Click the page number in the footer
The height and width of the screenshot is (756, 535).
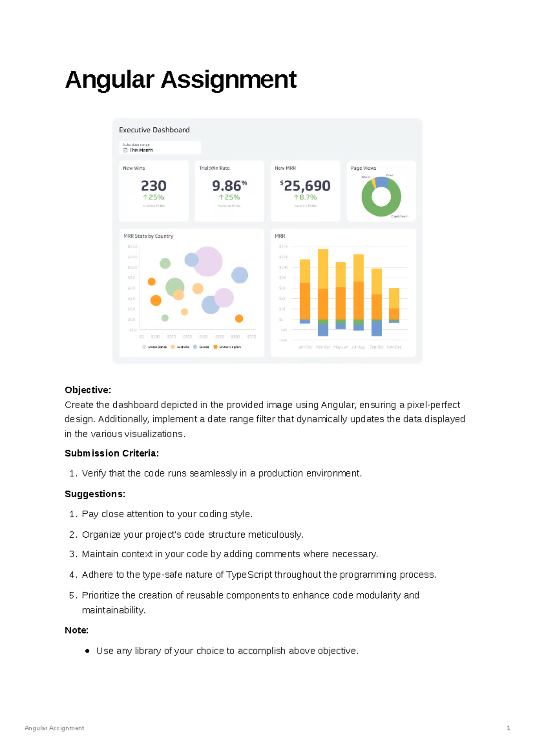click(508, 728)
